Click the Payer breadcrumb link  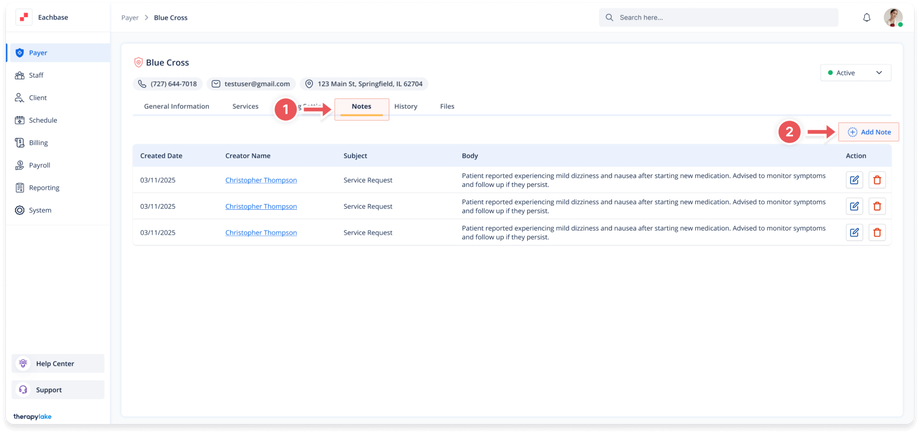click(x=130, y=18)
